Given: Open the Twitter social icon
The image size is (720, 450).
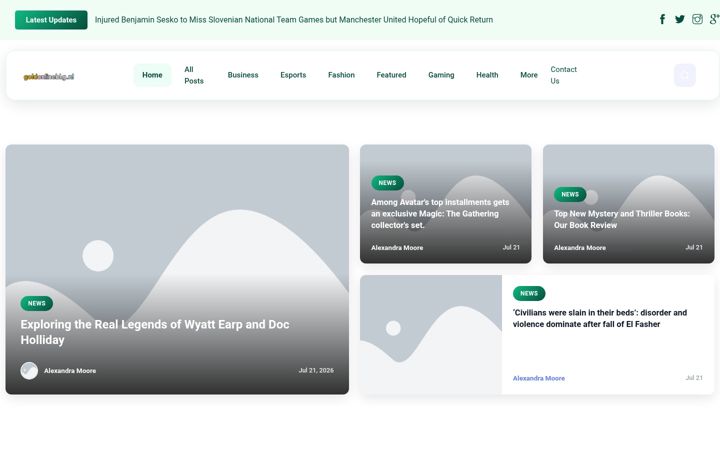Looking at the screenshot, I should click(680, 19).
